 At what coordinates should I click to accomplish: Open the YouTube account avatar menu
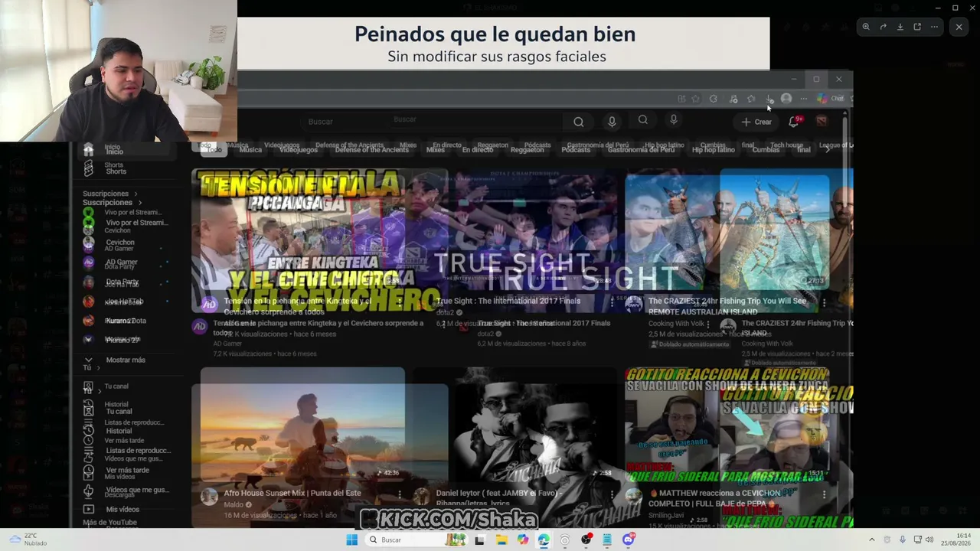pyautogui.click(x=822, y=121)
